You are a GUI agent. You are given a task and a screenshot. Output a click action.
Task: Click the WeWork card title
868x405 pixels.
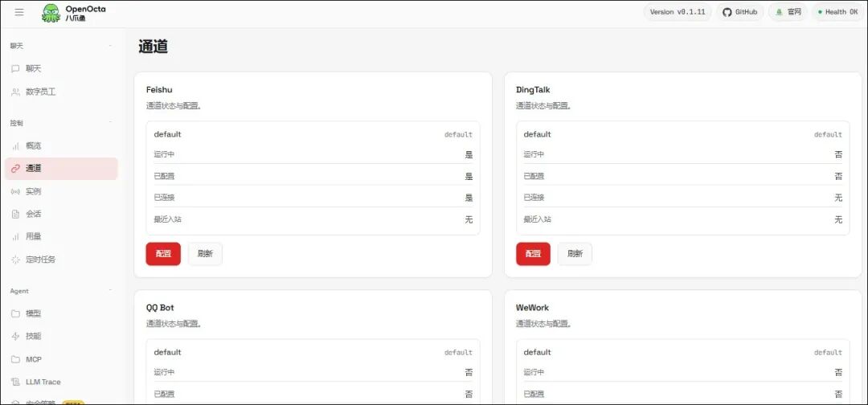click(x=533, y=308)
